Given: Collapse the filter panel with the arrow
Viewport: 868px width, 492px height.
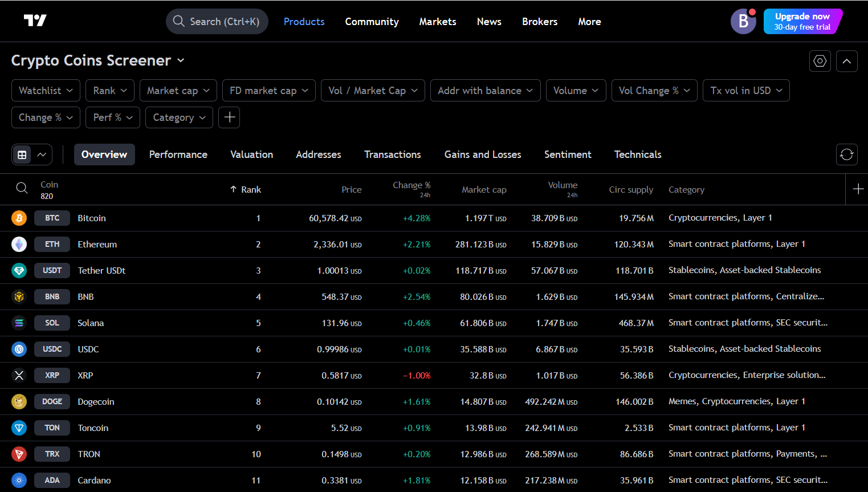Looking at the screenshot, I should click(x=847, y=61).
